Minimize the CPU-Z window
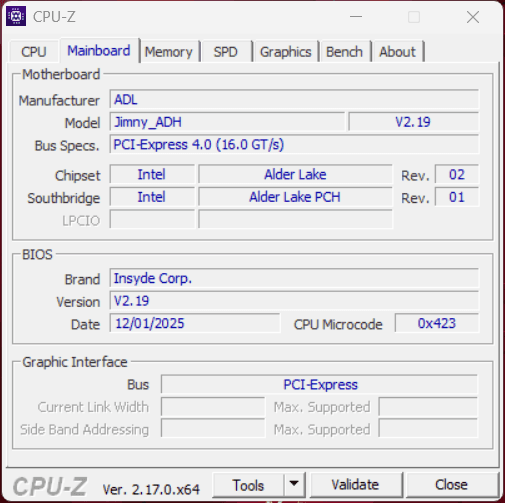The width and height of the screenshot is (505, 503). [356, 16]
